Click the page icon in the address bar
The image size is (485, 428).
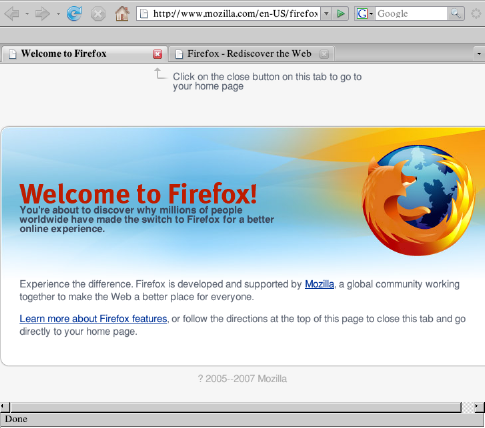coord(144,14)
